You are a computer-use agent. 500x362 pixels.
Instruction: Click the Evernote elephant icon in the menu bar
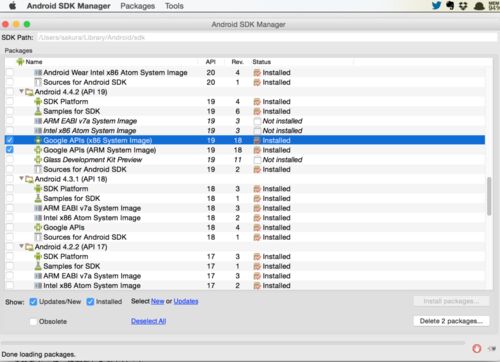pos(450,6)
